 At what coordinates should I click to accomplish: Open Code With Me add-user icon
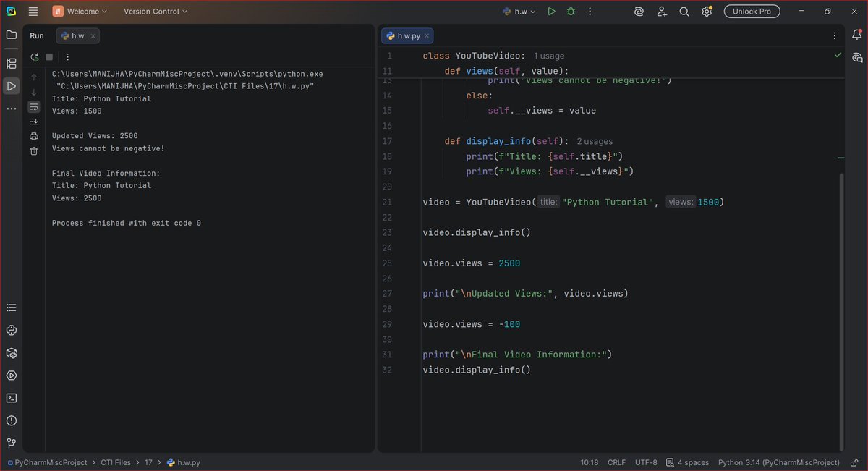pos(662,12)
